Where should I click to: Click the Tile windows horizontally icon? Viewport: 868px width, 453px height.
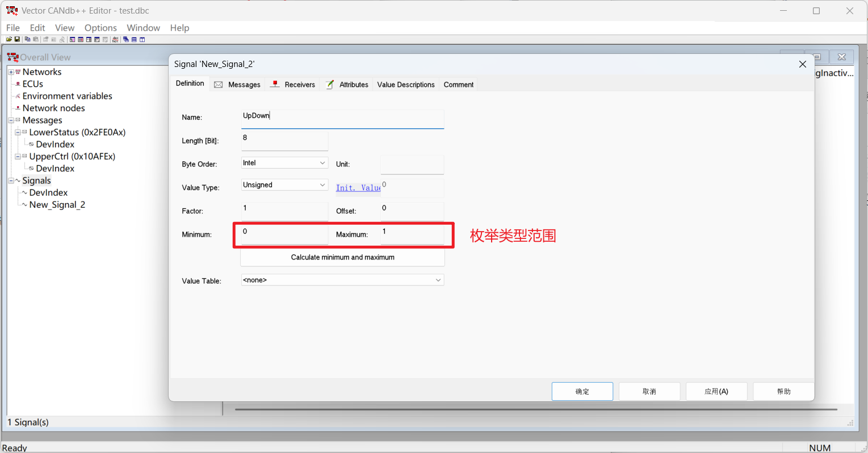click(x=134, y=40)
